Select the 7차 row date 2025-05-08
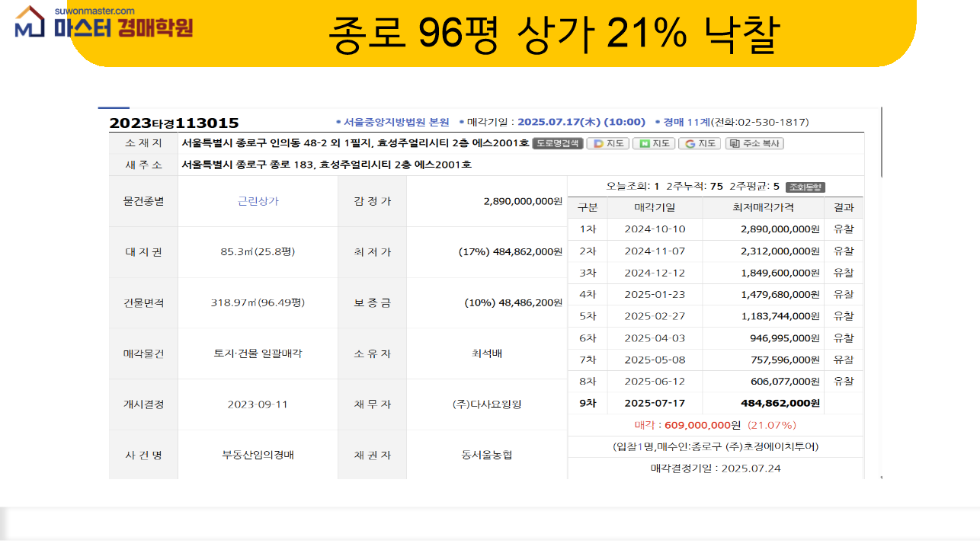980x550 pixels. tap(655, 360)
